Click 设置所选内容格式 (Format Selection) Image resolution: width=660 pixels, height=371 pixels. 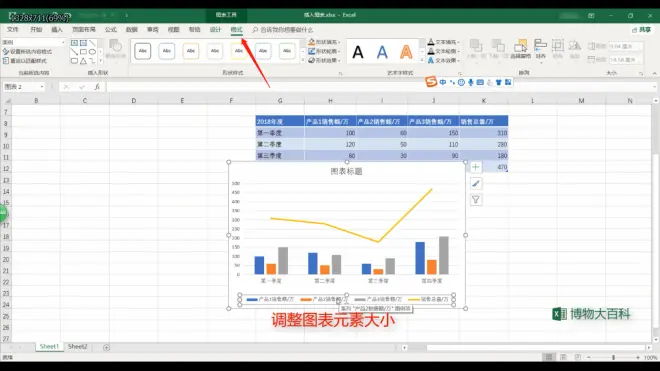(27, 52)
